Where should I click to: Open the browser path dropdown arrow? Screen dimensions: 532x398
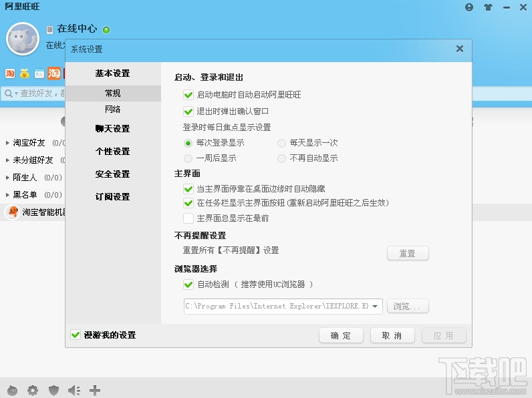[x=375, y=306]
